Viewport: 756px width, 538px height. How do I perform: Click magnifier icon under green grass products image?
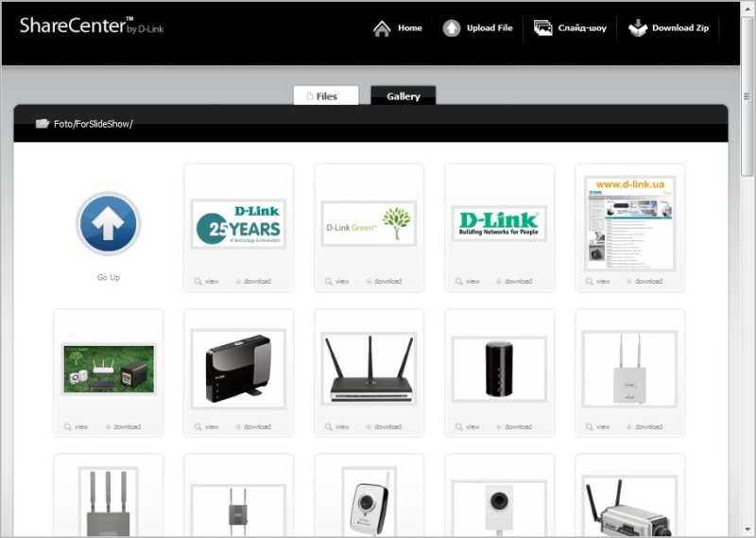pos(67,427)
